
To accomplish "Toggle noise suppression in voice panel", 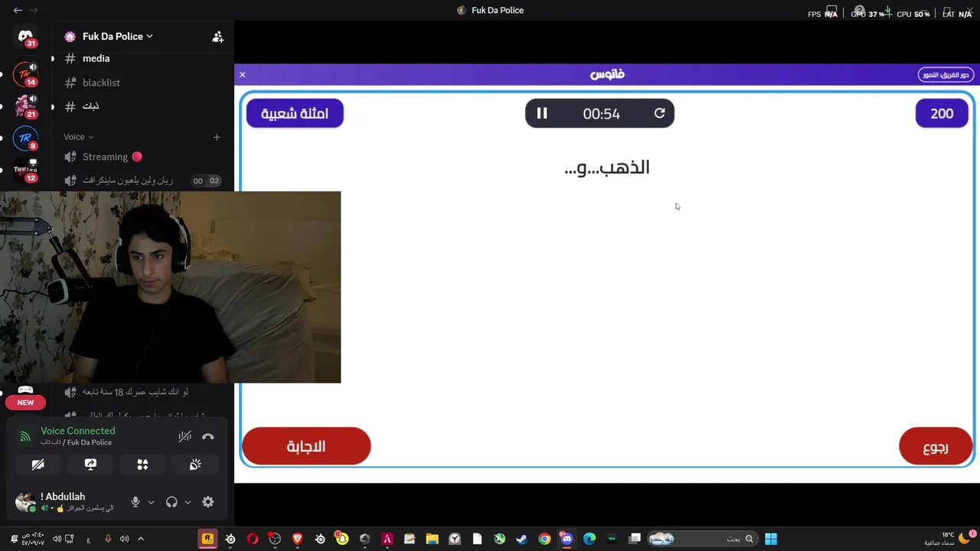I will (x=185, y=436).
